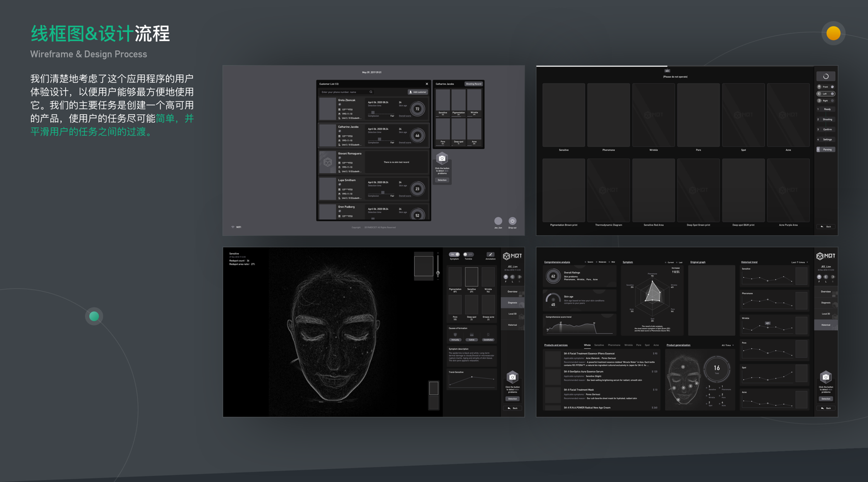Open Diagnosis tab on face scan screen
The image size is (868, 482).
513,303
